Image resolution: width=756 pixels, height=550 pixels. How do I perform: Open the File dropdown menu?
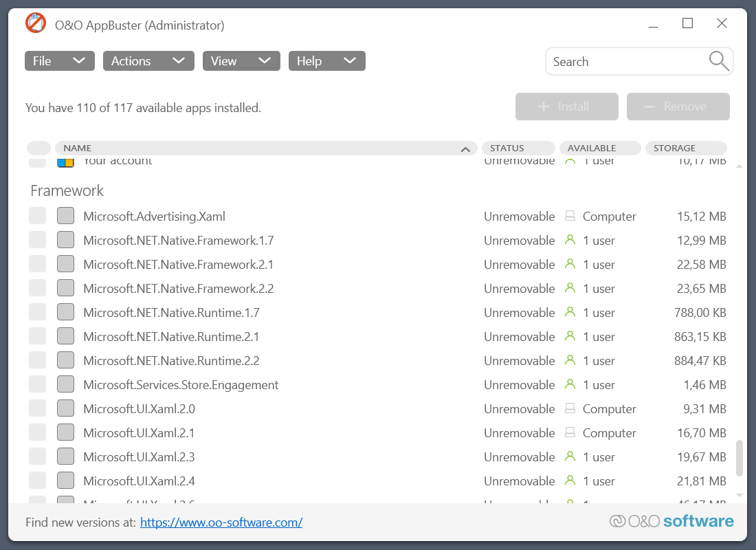click(x=60, y=60)
